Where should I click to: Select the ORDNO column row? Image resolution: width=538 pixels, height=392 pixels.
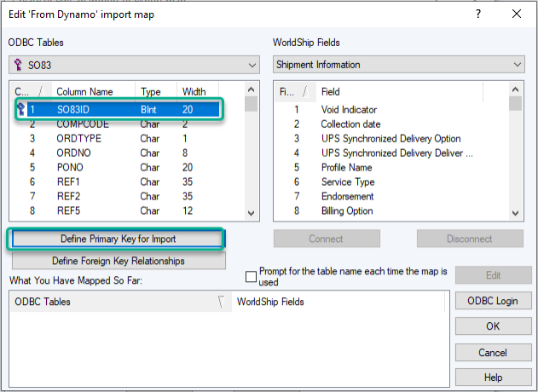(x=118, y=153)
